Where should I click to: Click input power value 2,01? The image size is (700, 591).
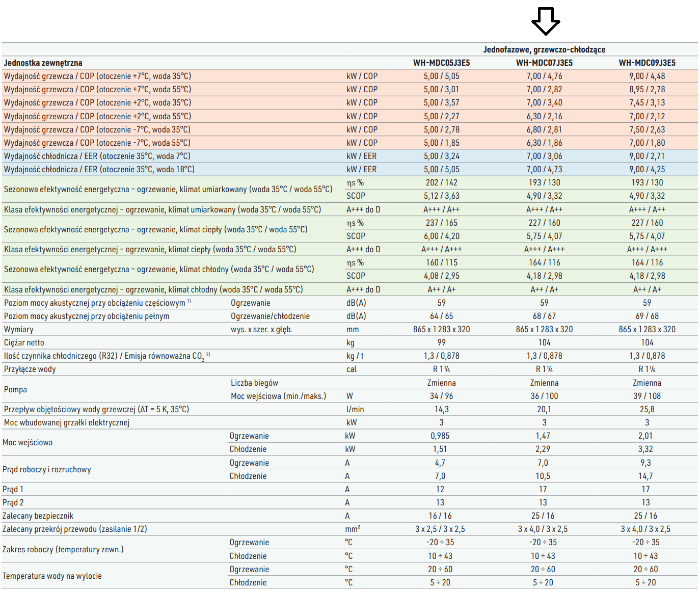(x=645, y=436)
